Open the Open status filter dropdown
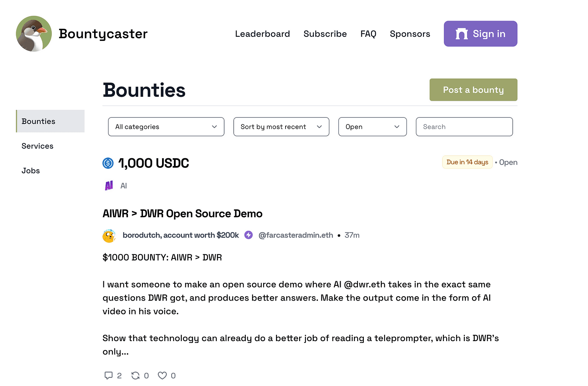This screenshot has width=588, height=386. pyautogui.click(x=372, y=127)
